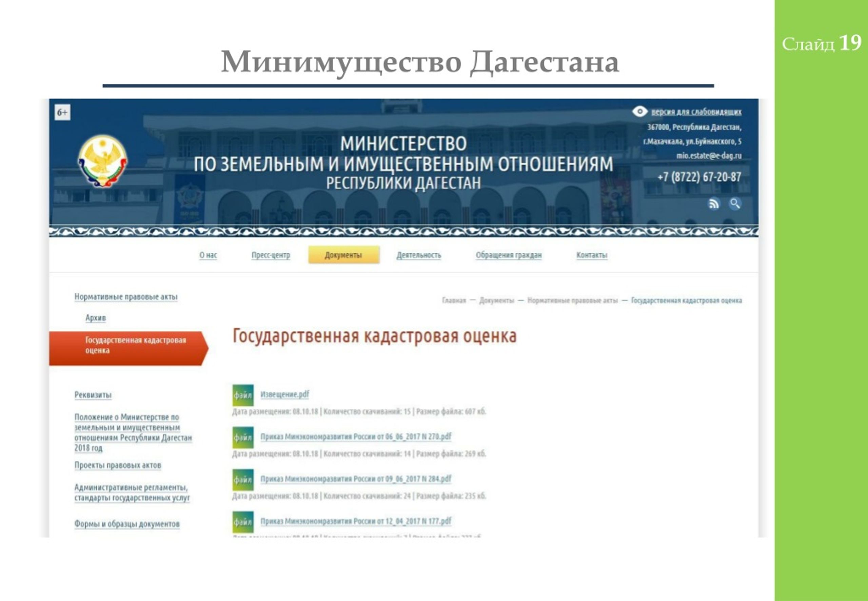Open Приказ от 12_04_2017 N 177.pdf
Viewport: 868px width, 601px height.
(x=356, y=521)
